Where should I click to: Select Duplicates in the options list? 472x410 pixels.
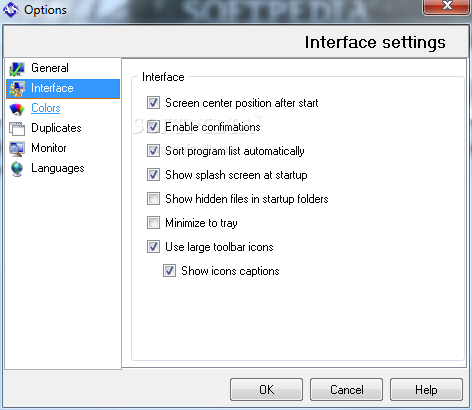56,128
